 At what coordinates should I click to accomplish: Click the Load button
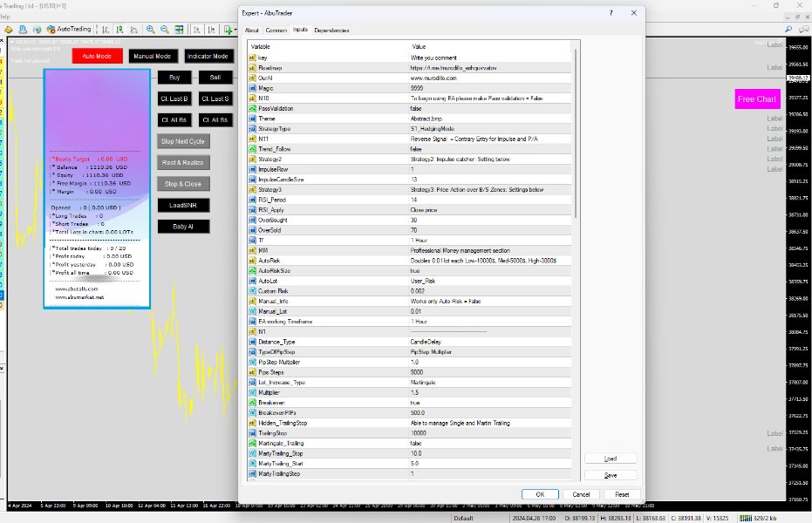[610, 458]
